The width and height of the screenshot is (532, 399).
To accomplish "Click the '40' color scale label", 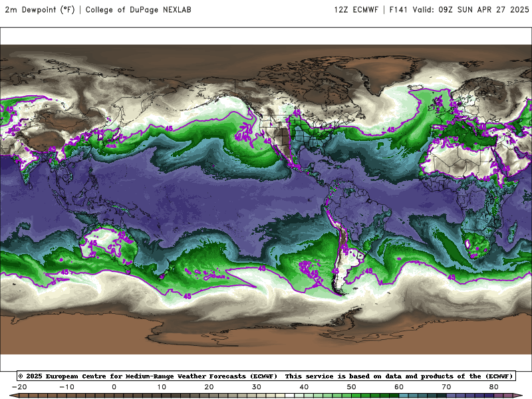I will pos(304,387).
